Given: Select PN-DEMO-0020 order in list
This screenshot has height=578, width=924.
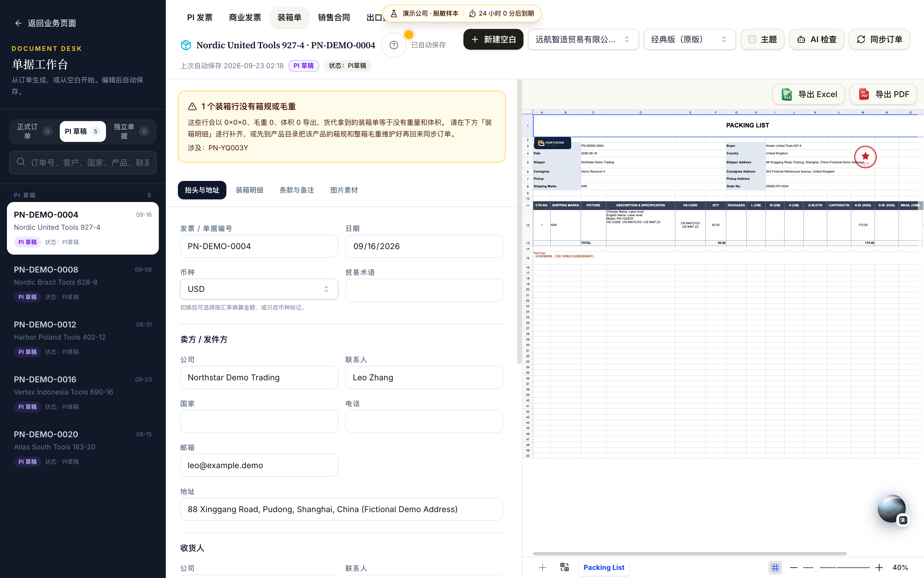Looking at the screenshot, I should click(x=83, y=448).
